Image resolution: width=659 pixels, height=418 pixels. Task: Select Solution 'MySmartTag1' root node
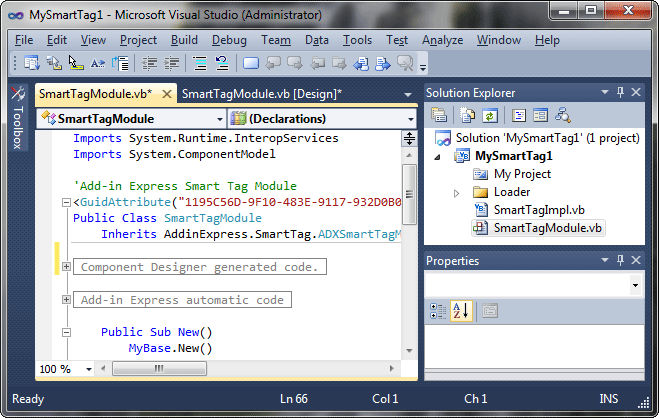(x=547, y=138)
